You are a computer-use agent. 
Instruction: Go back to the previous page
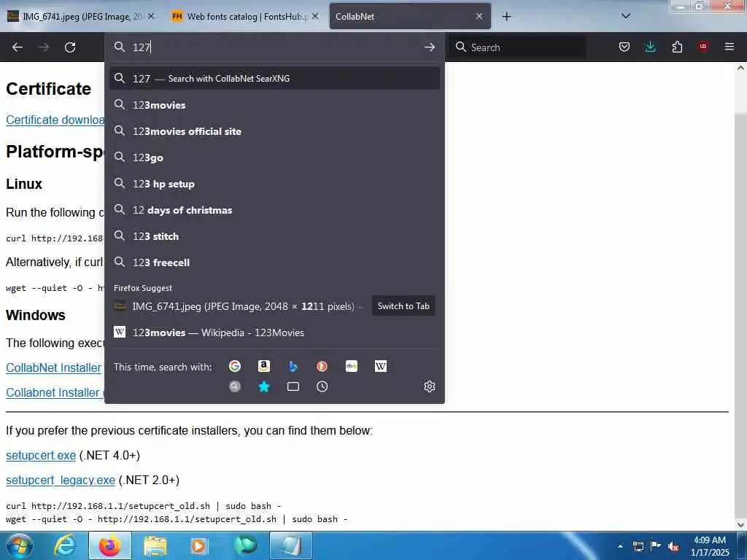[18, 47]
